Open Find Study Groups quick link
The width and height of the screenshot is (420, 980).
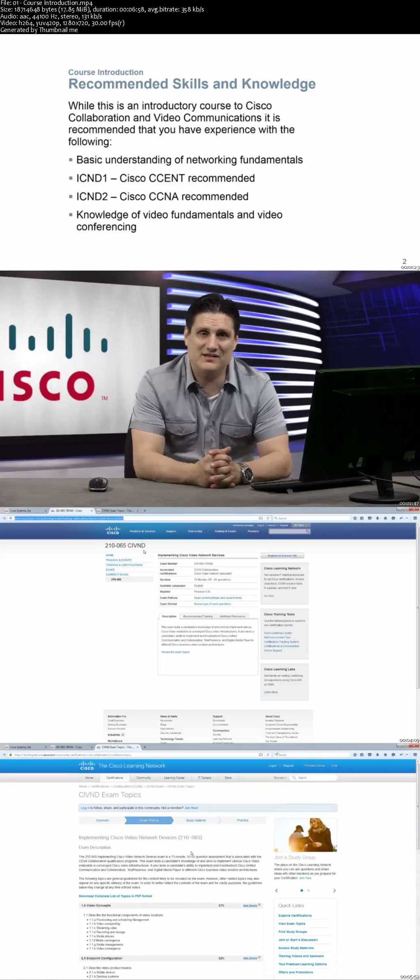(292, 932)
